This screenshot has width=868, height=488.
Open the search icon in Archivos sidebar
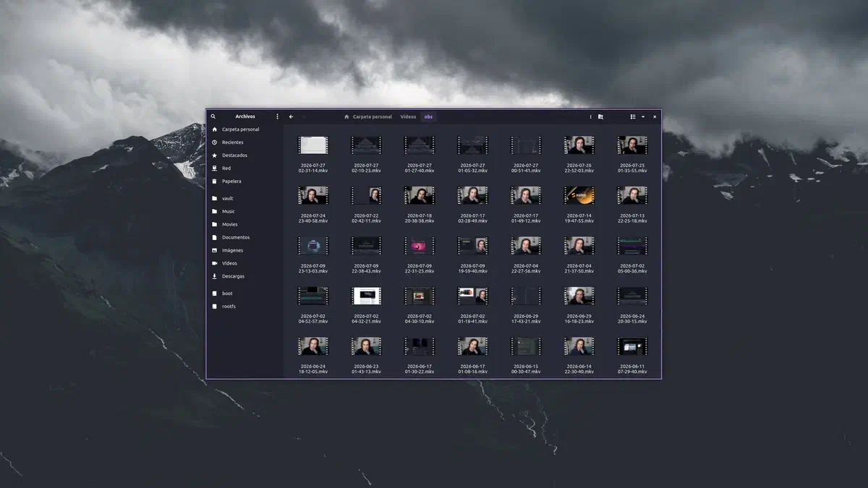pyautogui.click(x=213, y=116)
